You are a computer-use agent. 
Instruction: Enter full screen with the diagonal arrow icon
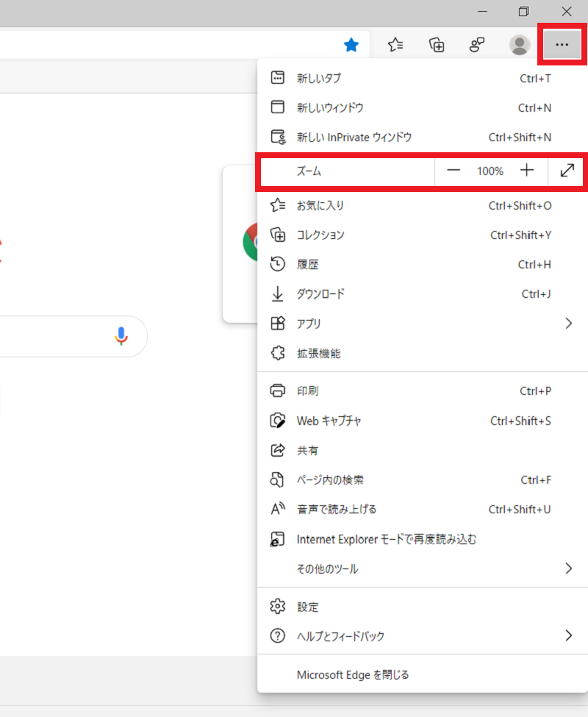pos(567,171)
